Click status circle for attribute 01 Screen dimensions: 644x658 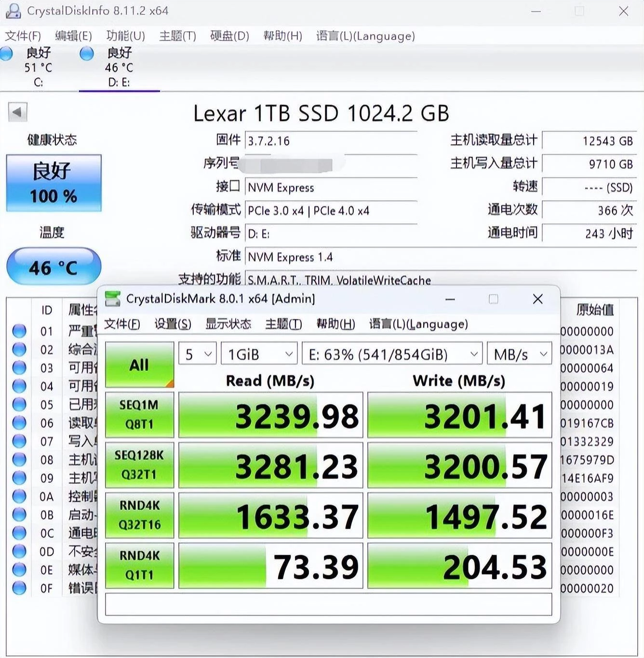(19, 331)
